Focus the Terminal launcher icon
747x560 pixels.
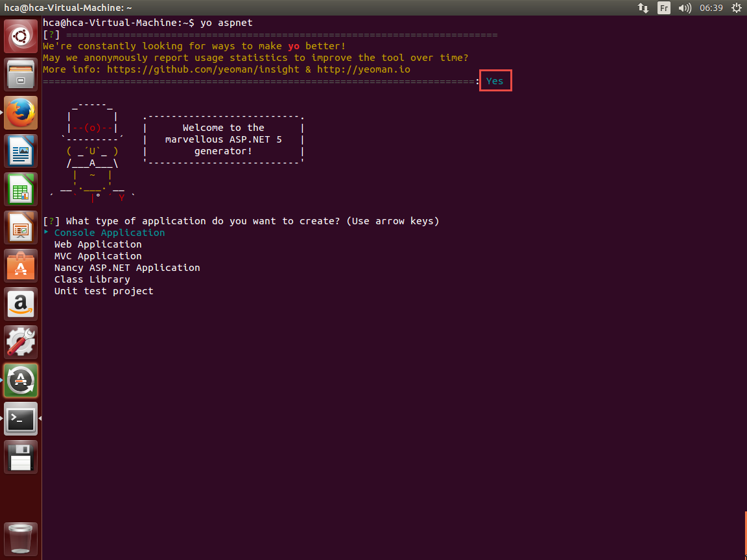click(21, 419)
